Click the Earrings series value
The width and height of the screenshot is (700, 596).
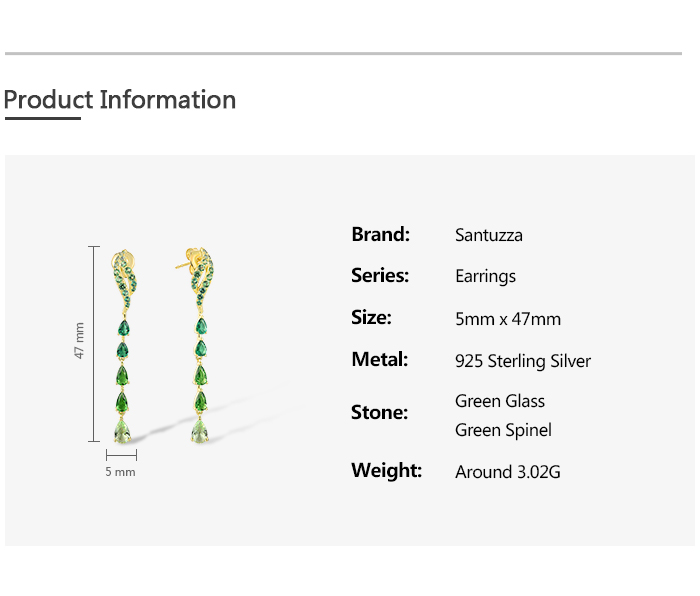486,276
